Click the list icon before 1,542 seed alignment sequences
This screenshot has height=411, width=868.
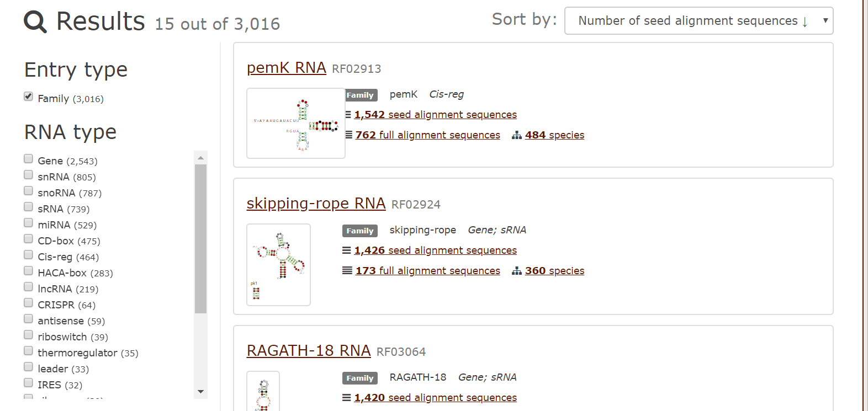[347, 114]
